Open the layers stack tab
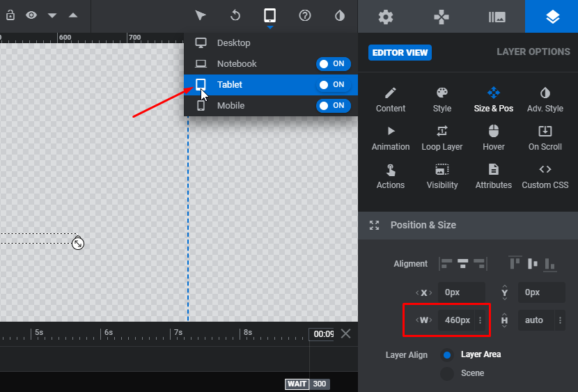This screenshot has width=578, height=392. click(x=552, y=17)
